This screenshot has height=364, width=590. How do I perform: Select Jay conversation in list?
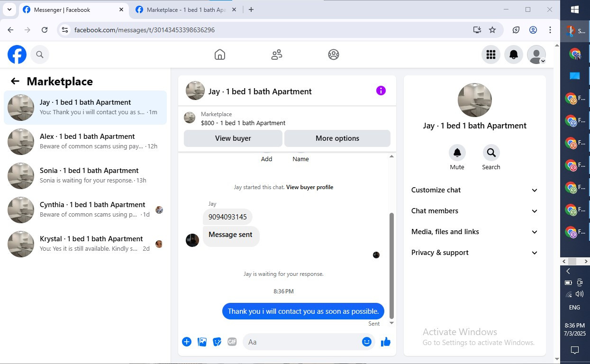click(85, 108)
